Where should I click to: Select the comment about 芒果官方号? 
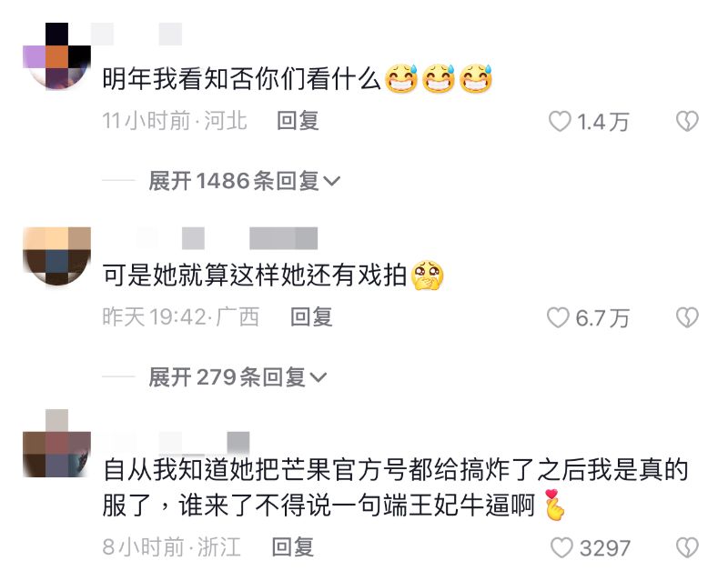click(395, 487)
